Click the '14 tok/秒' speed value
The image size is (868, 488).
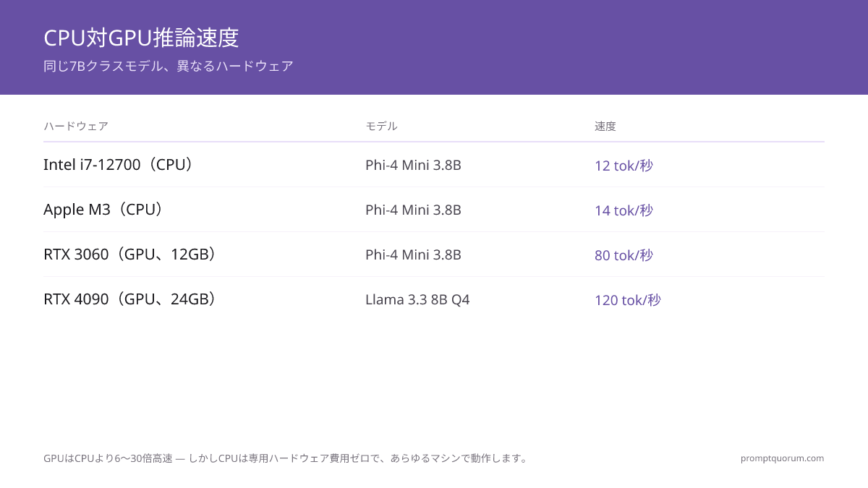[x=624, y=210]
